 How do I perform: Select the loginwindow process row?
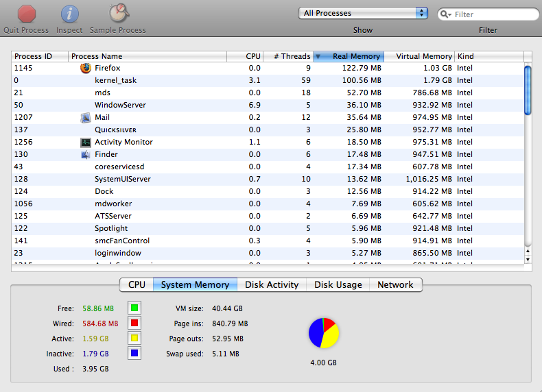tap(268, 253)
